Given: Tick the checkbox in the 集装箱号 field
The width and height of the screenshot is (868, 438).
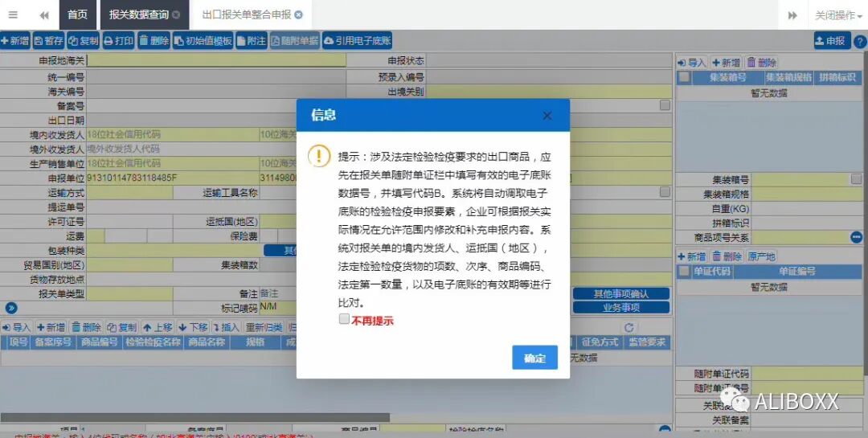Looking at the screenshot, I should coord(857,179).
